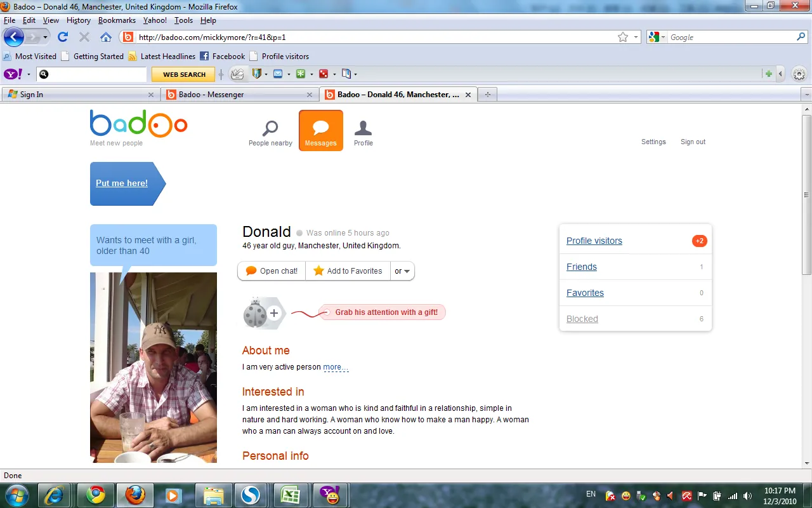Open Google Chrome from the taskbar
This screenshot has height=508, width=812.
96,495
